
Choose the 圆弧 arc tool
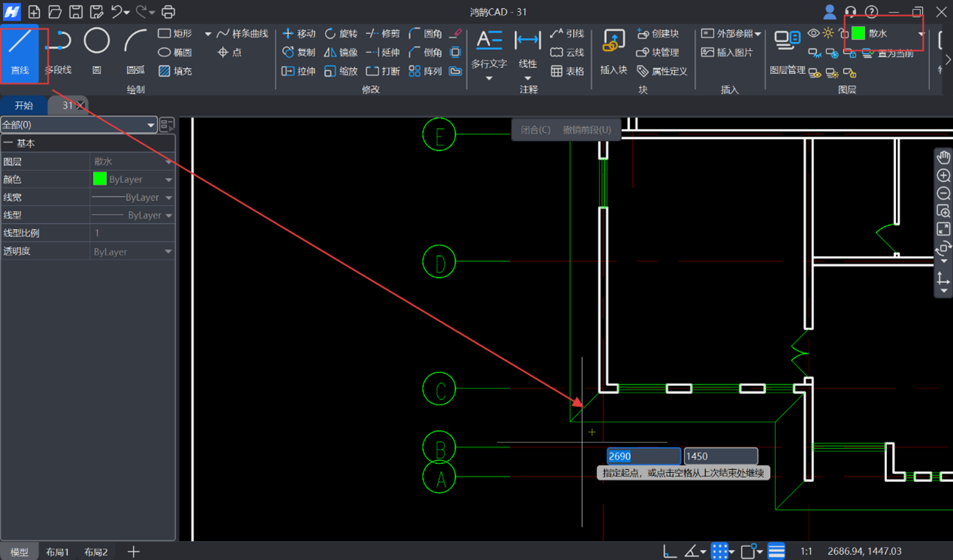tap(135, 50)
